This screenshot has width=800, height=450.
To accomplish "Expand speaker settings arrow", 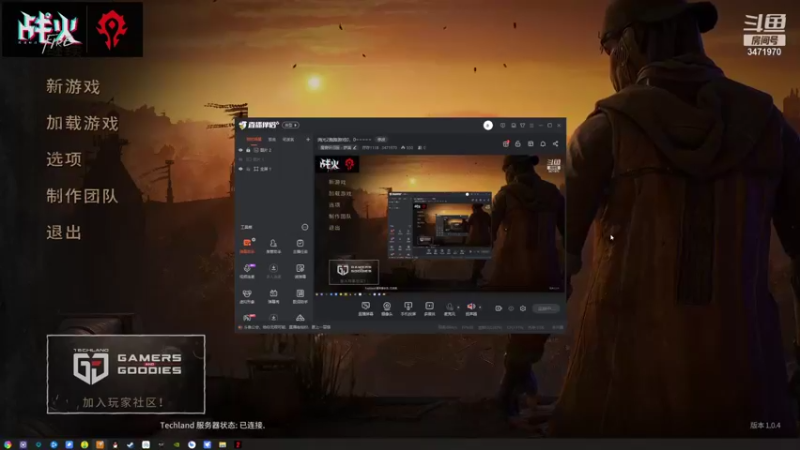I will pos(480,307).
